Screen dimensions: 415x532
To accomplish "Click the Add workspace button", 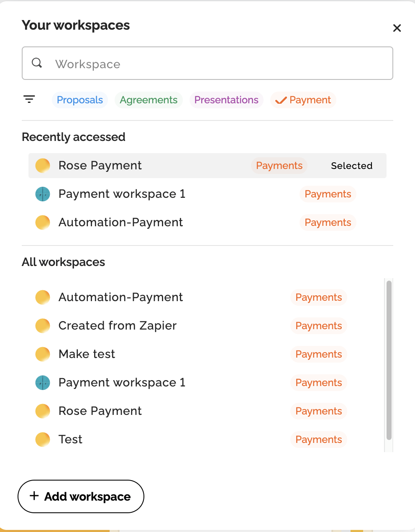I will click(x=81, y=496).
